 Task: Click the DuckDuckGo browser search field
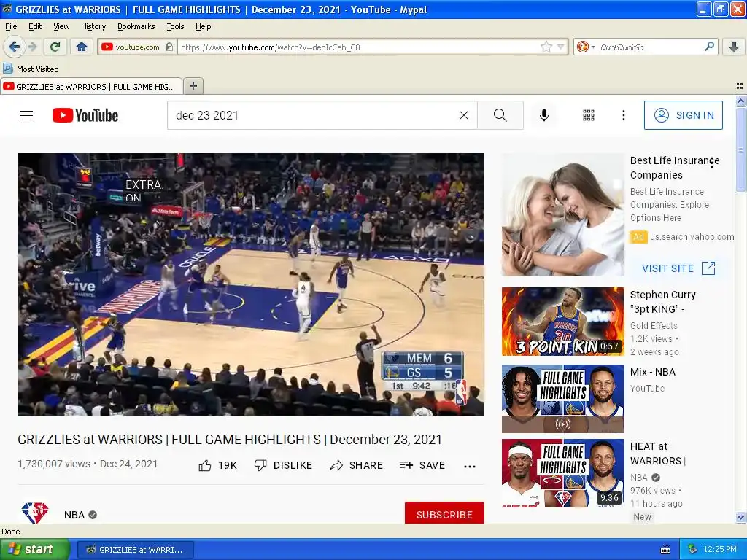[x=649, y=47]
